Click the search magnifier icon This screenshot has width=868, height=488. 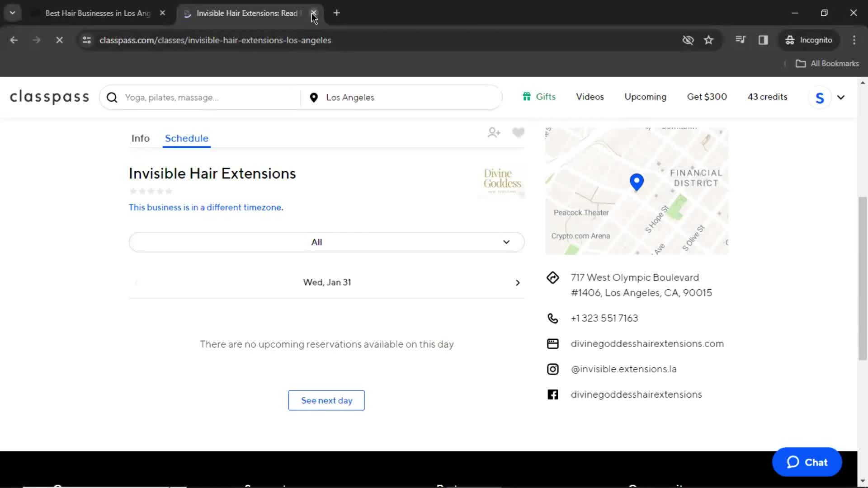coord(112,97)
